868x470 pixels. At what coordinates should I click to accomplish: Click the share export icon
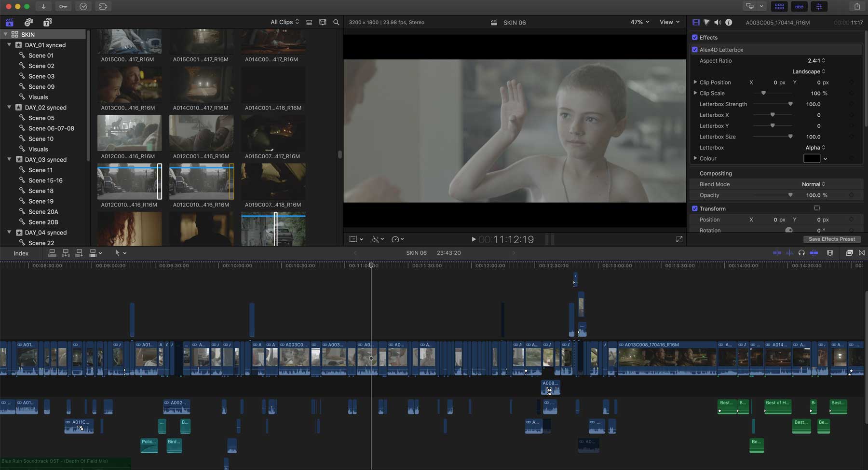pos(857,6)
